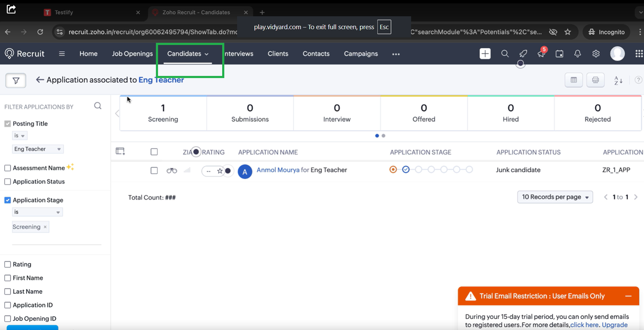Click the Recruit logo

tap(25, 53)
